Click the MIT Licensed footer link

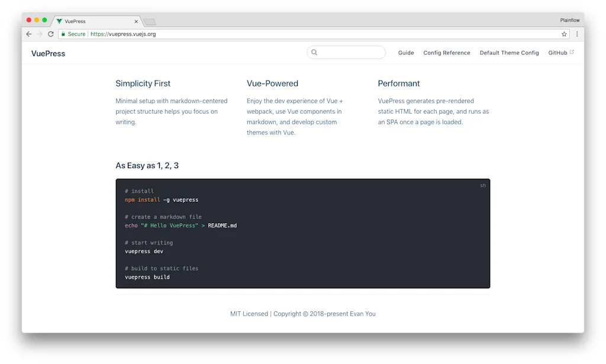point(249,314)
